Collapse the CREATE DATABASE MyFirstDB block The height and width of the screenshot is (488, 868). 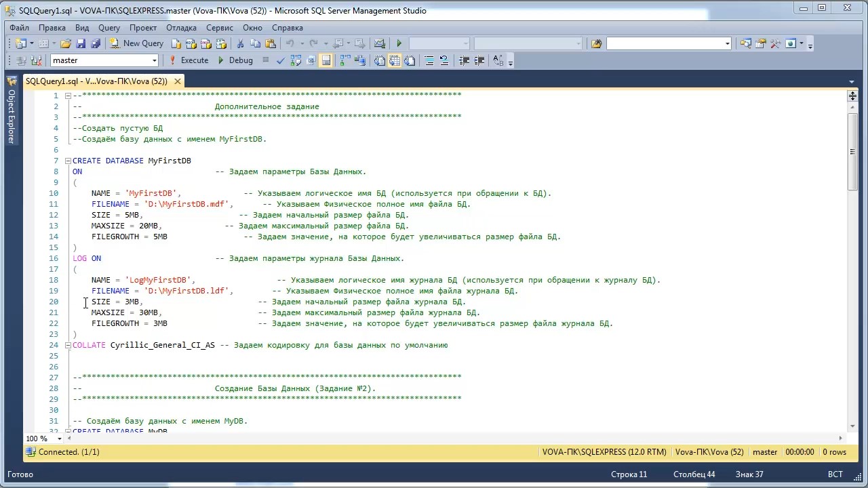click(68, 161)
